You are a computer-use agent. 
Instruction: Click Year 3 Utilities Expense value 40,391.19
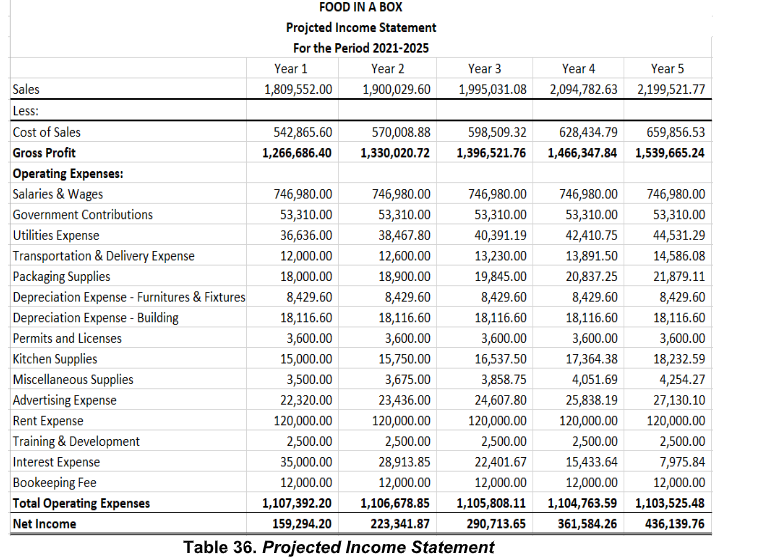(x=500, y=235)
